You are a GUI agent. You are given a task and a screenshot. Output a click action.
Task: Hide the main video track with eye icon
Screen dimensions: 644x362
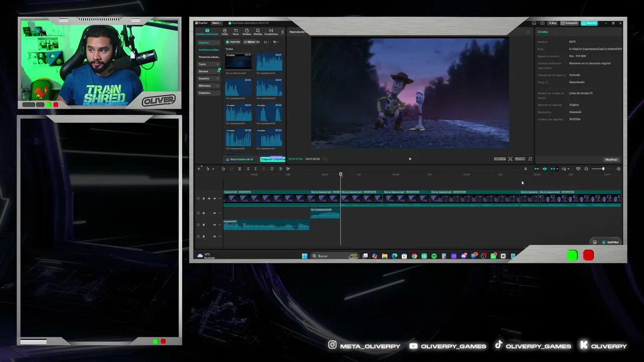(209, 199)
